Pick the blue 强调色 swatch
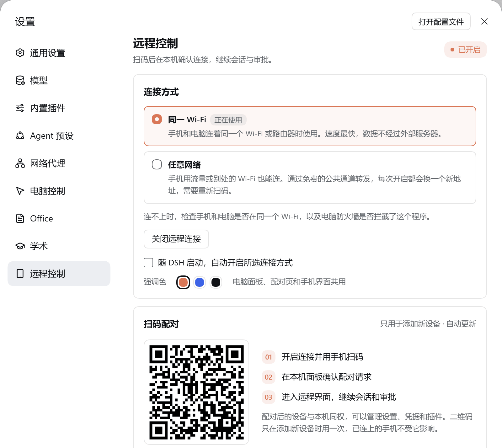Image resolution: width=502 pixels, height=448 pixels. pos(200,282)
